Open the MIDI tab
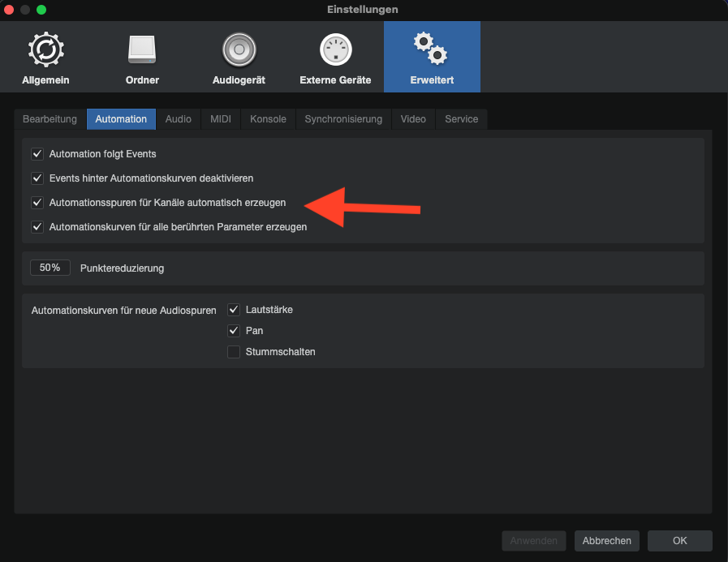Image resolution: width=728 pixels, height=562 pixels. [x=221, y=119]
